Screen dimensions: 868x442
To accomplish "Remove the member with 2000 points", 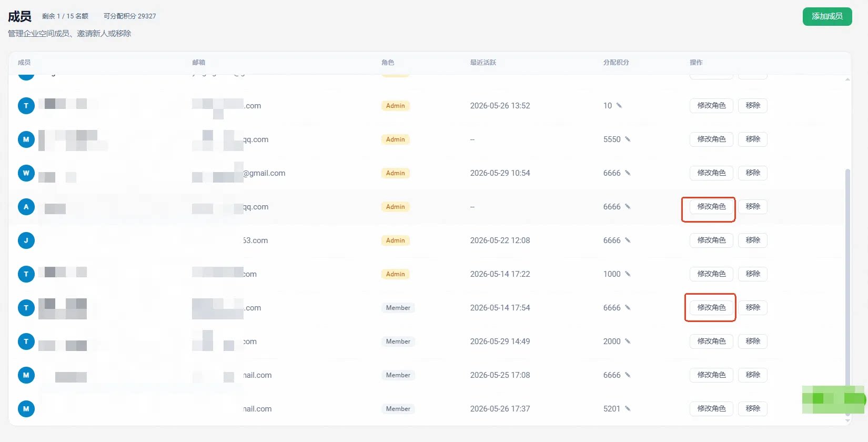I will (753, 341).
